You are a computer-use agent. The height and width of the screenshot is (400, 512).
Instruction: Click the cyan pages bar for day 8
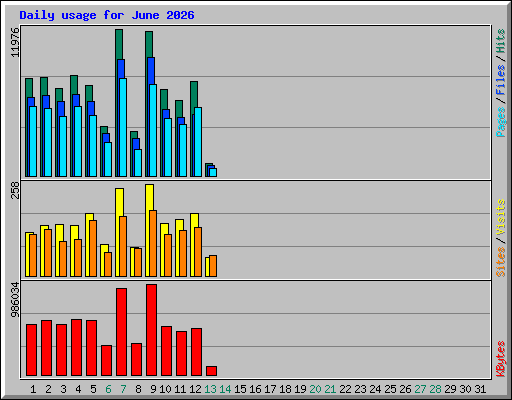pyautogui.click(x=138, y=163)
